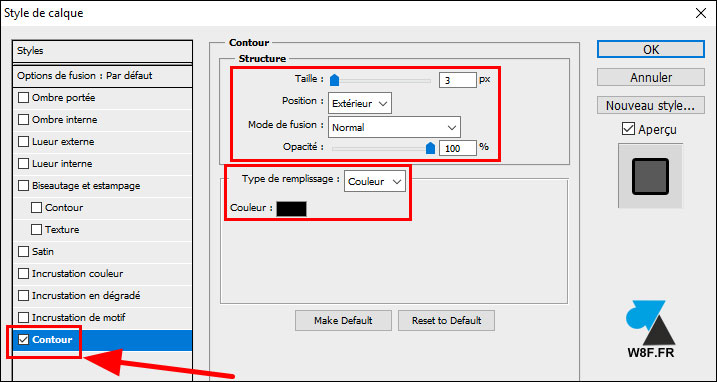Click the style preview thumbnail
The height and width of the screenshot is (382, 717).
click(650, 176)
